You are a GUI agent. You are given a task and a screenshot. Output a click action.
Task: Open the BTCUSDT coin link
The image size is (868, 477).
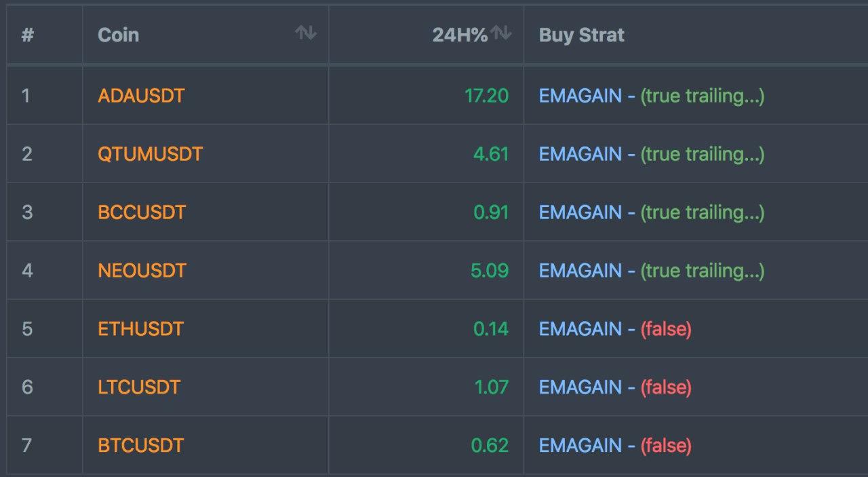141,446
